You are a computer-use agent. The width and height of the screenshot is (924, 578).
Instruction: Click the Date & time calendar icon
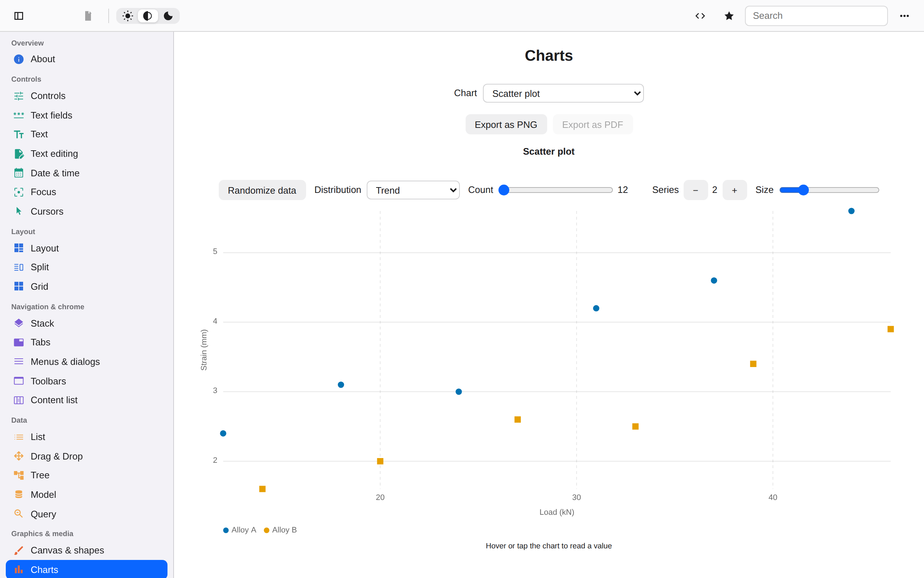pyautogui.click(x=19, y=173)
